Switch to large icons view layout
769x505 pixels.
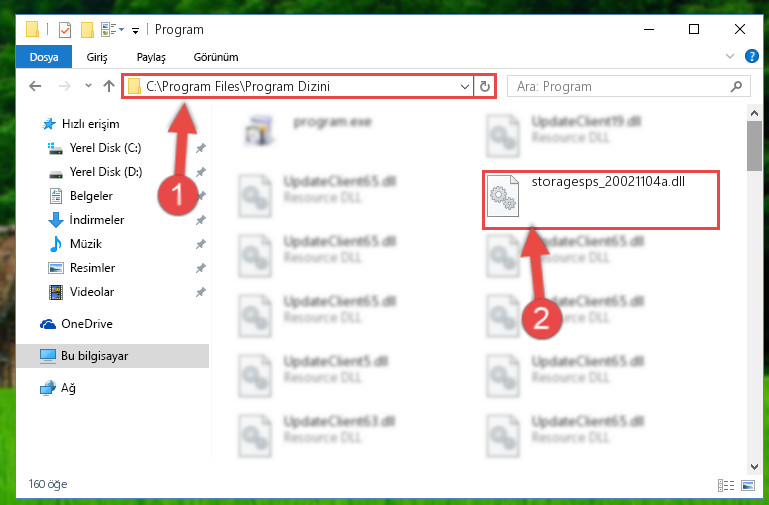pyautogui.click(x=748, y=485)
